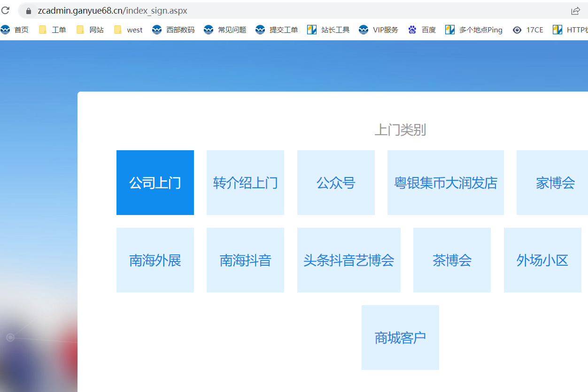Click the share page icon
This screenshot has height=392, width=588.
575,11
